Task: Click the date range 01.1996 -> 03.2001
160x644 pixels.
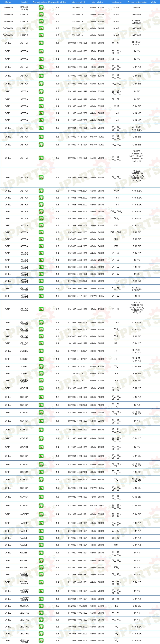Action: click(x=78, y=191)
